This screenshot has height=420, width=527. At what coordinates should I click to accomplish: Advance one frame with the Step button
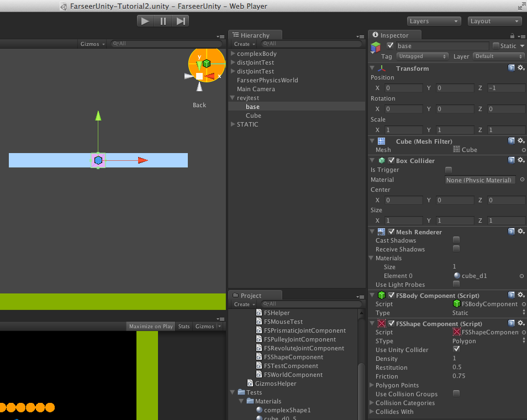pyautogui.click(x=181, y=21)
